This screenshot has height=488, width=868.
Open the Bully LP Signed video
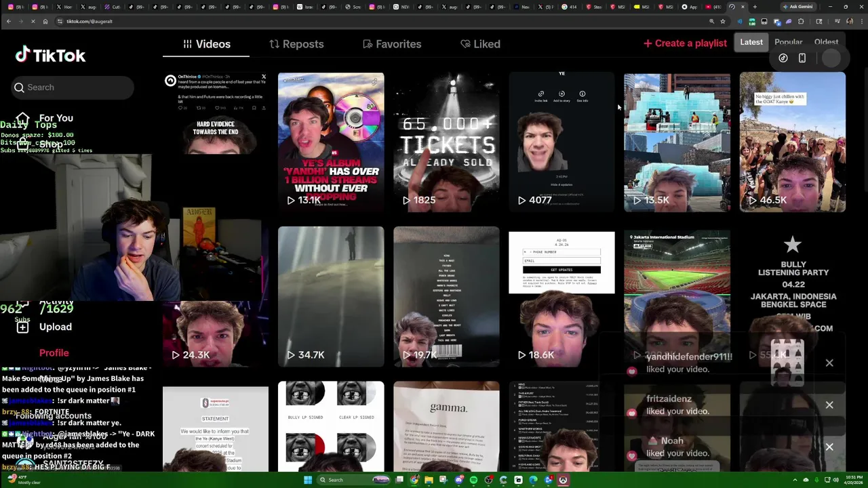[331, 427]
